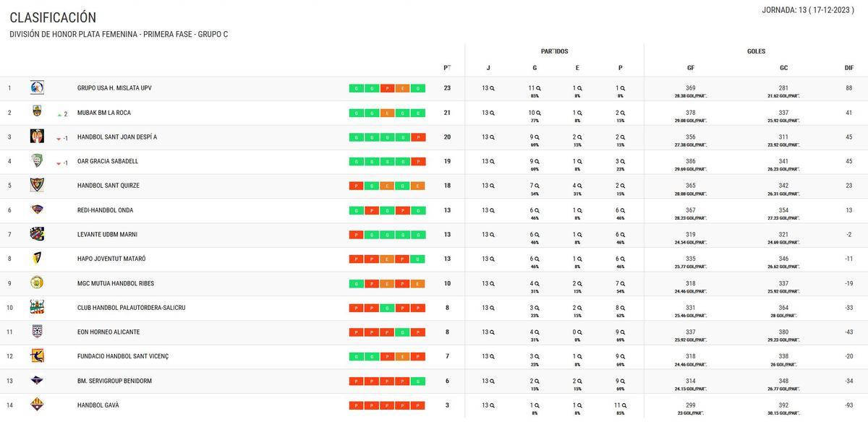Image resolution: width=868 pixels, height=427 pixels.
Task: Click the Grupo USA H. Mislata UPV team logo
Action: [x=37, y=88]
